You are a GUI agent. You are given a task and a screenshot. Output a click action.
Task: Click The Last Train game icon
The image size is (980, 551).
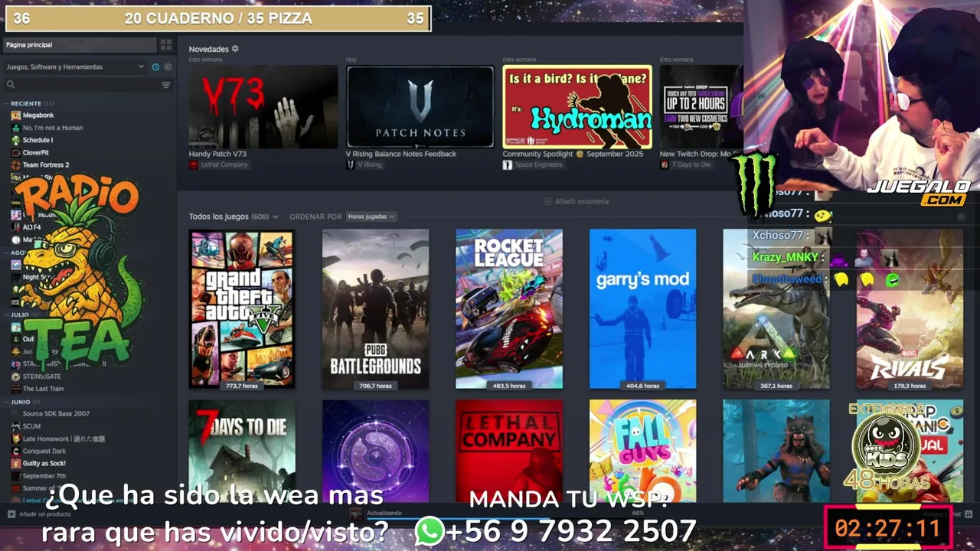click(x=15, y=389)
